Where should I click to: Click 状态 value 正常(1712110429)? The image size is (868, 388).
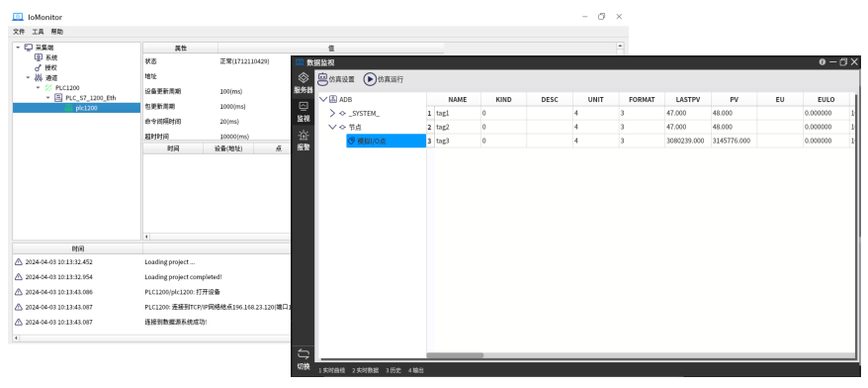point(244,61)
